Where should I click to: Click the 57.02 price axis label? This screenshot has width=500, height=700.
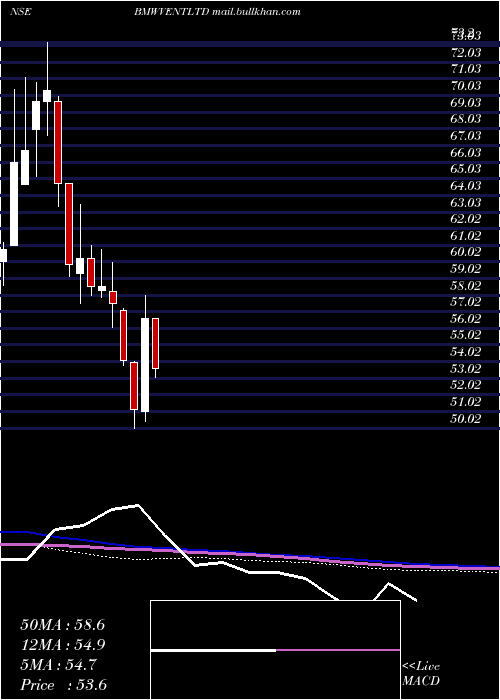(x=466, y=302)
